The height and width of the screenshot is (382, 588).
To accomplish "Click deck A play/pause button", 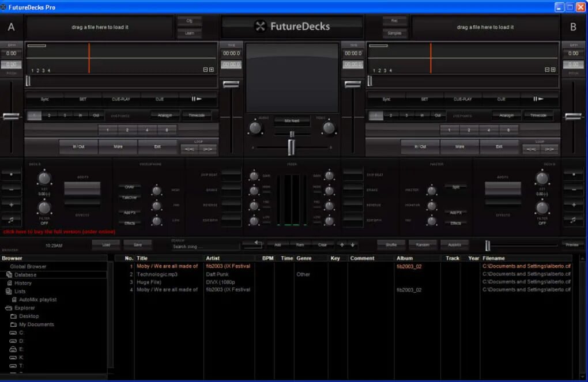I will pyautogui.click(x=197, y=99).
